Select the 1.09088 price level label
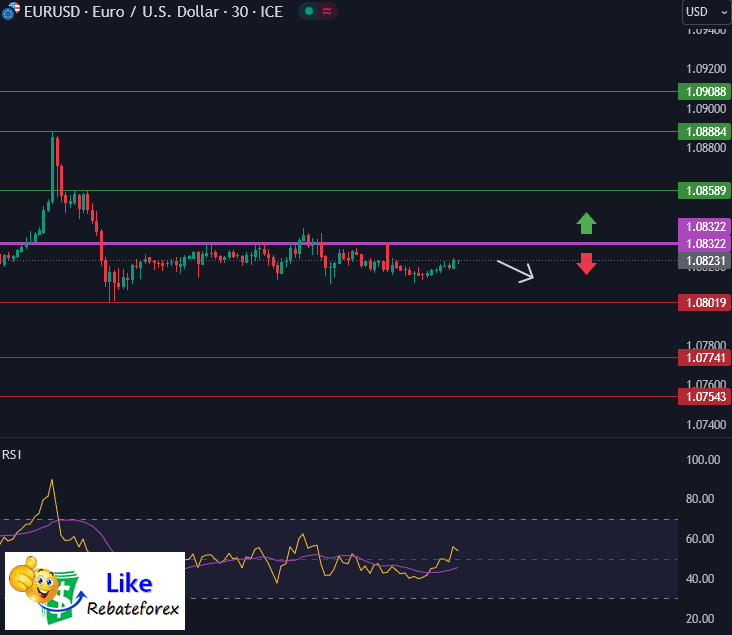Viewport: 732px width, 635px height. (x=705, y=92)
